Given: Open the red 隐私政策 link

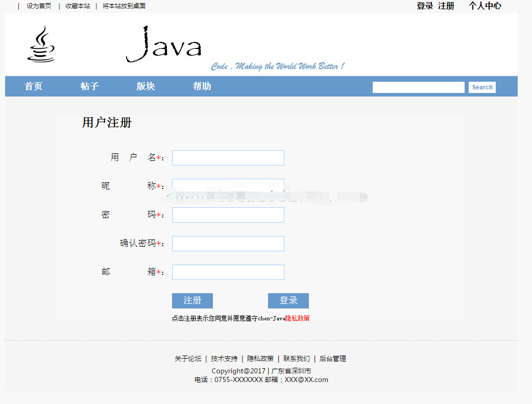Looking at the screenshot, I should 298,318.
